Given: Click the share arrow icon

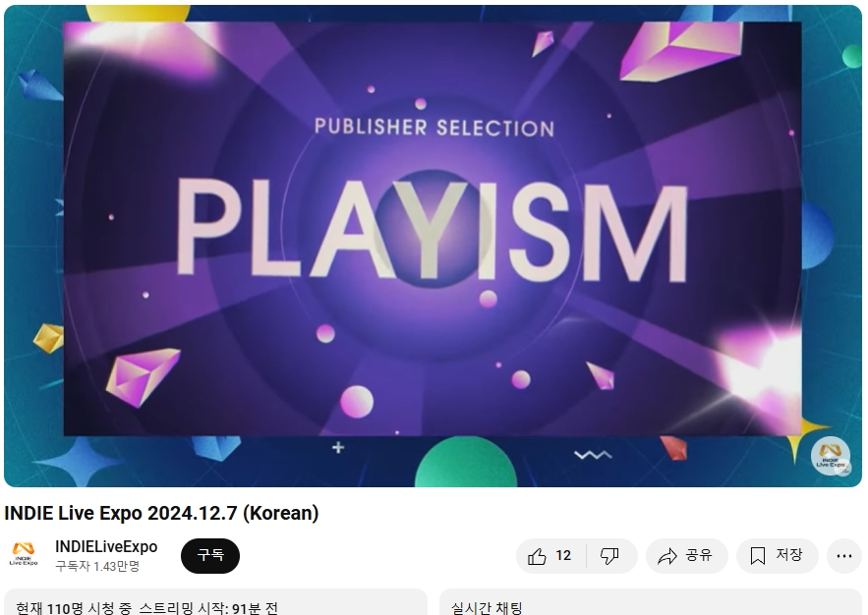Looking at the screenshot, I should [x=667, y=556].
